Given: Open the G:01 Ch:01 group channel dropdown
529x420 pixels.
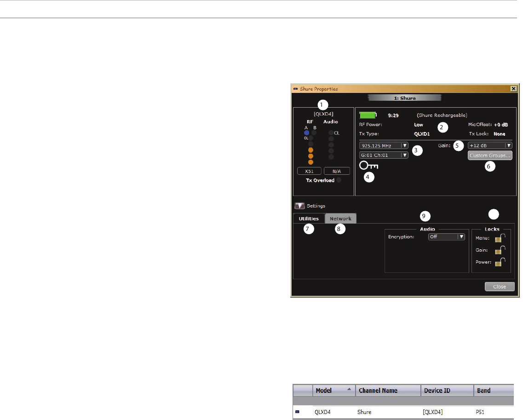Looking at the screenshot, I should click(384, 155).
